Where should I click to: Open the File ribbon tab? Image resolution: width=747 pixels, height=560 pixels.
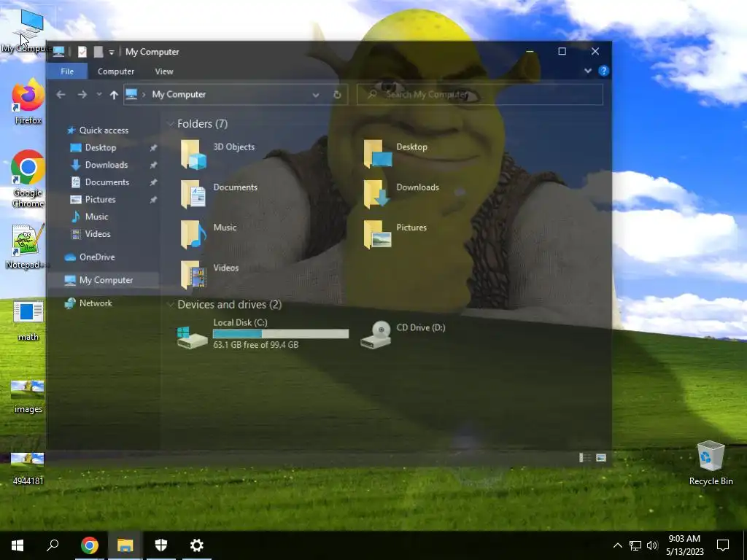tap(67, 71)
